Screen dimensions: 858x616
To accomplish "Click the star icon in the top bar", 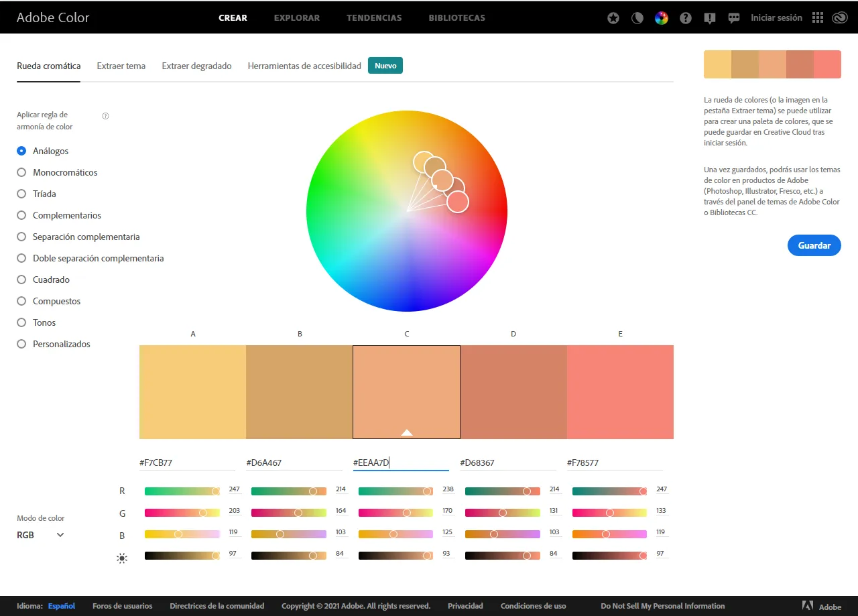I will pyautogui.click(x=613, y=18).
